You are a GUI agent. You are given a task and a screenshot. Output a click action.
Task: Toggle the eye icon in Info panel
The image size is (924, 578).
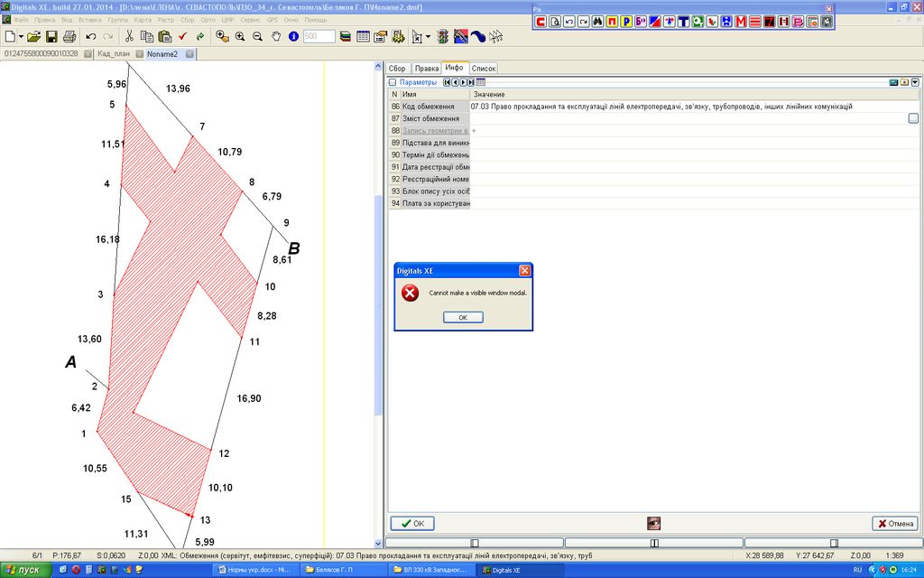point(653,523)
